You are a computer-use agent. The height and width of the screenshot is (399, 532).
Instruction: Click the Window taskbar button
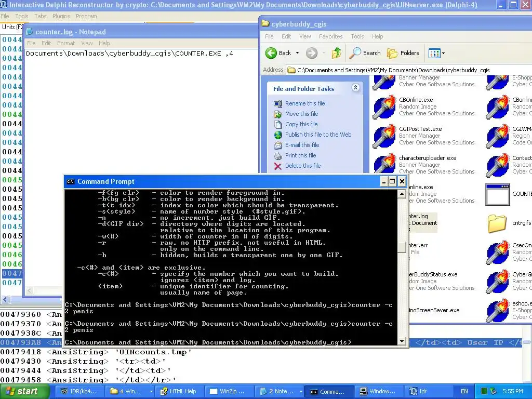378,391
